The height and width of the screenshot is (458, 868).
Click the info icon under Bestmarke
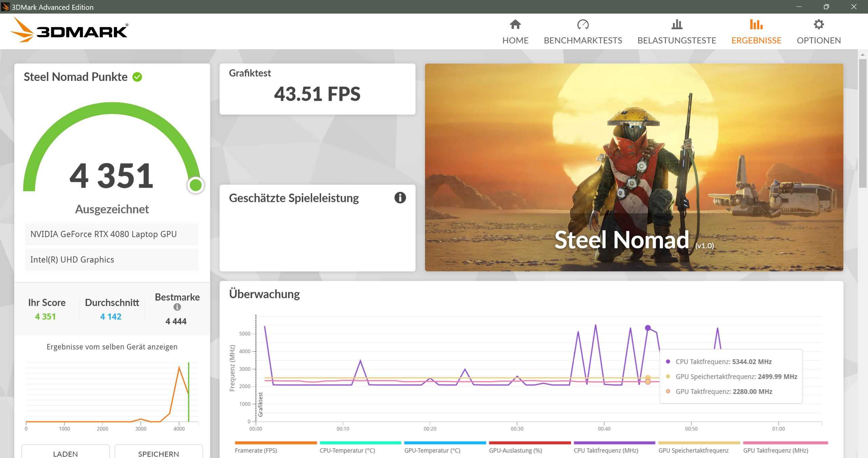coord(177,307)
